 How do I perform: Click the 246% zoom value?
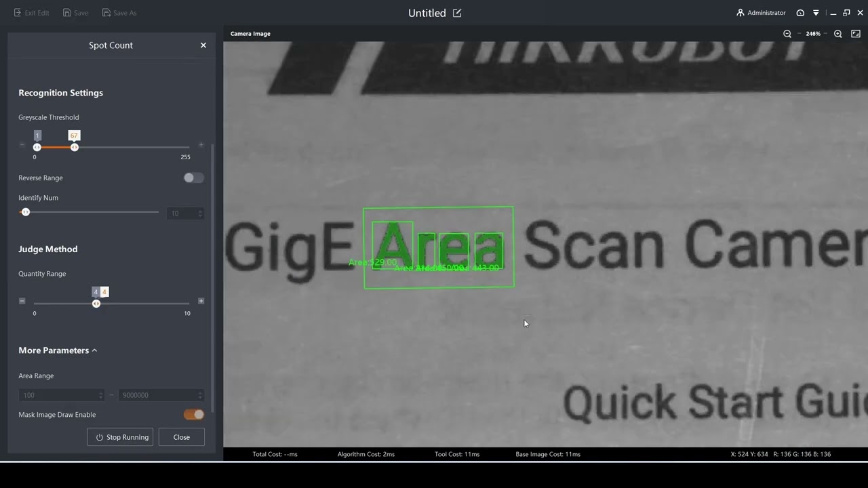pos(813,34)
